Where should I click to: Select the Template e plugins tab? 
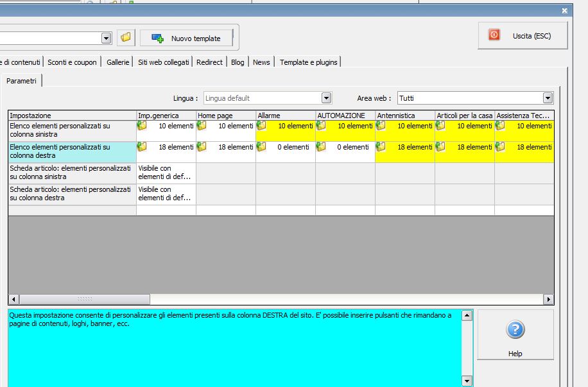(x=308, y=62)
